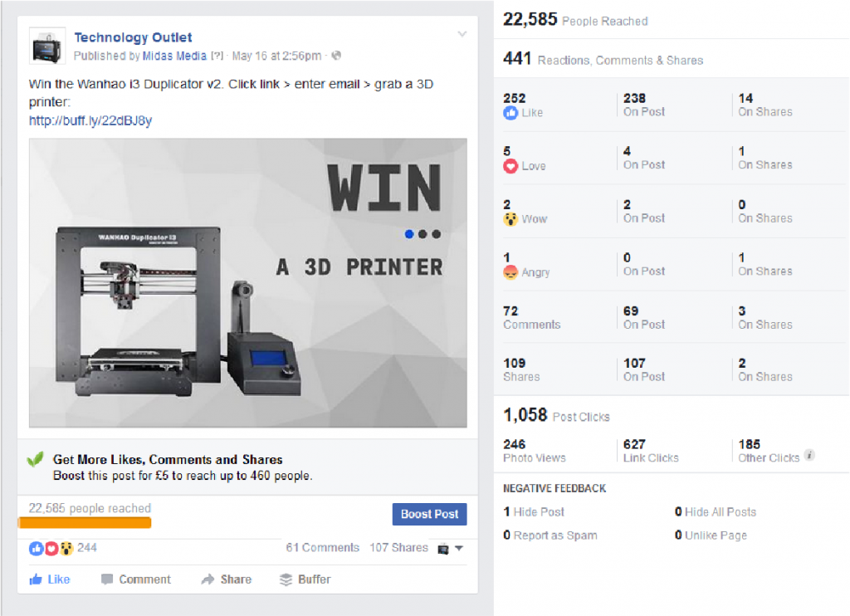Click the Angry face reaction icon
The image size is (850, 616).
coord(510,272)
